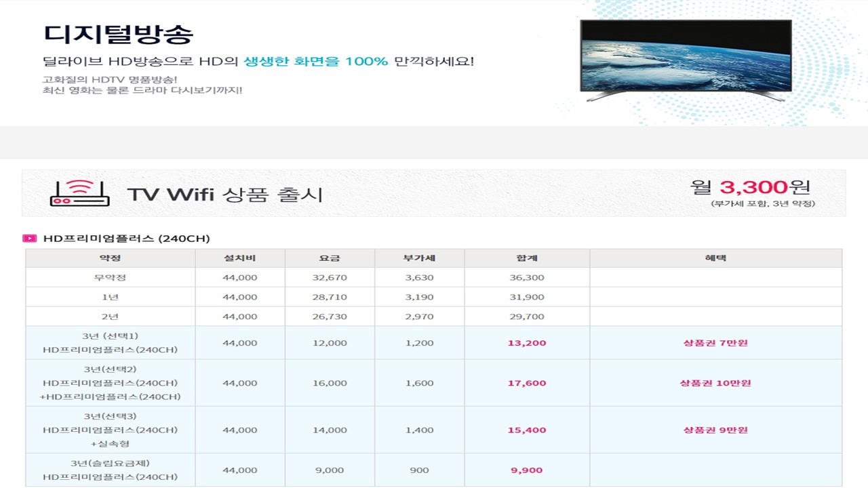
Task: Select the 3년 (선택1) row label
Action: (110, 336)
